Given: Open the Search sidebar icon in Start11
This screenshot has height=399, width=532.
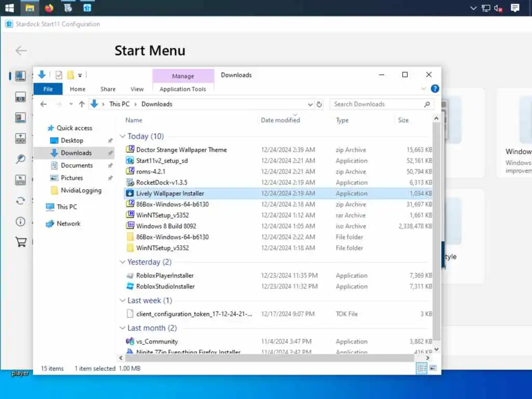Looking at the screenshot, I should 20,159.
